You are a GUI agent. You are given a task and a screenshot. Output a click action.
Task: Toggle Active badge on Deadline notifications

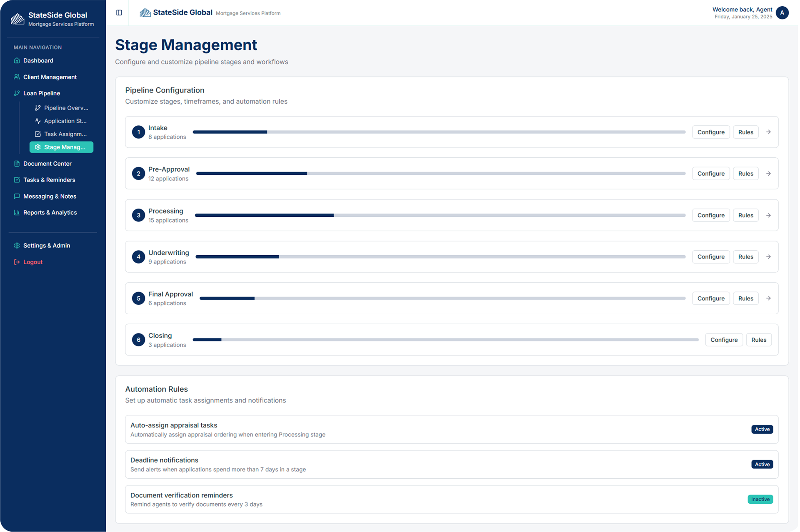[x=762, y=464]
